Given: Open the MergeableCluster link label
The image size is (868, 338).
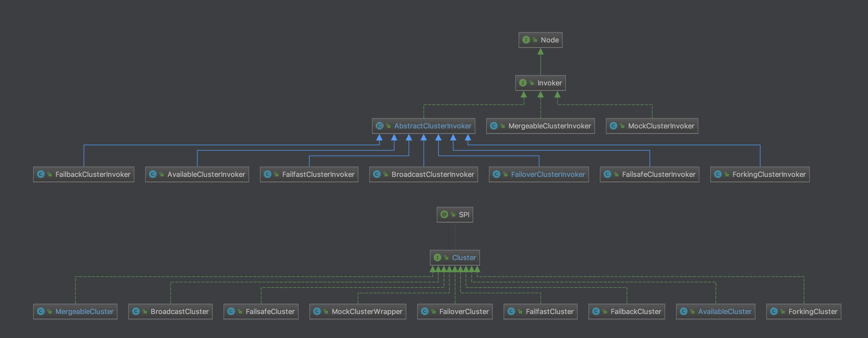Looking at the screenshot, I should pos(84,312).
